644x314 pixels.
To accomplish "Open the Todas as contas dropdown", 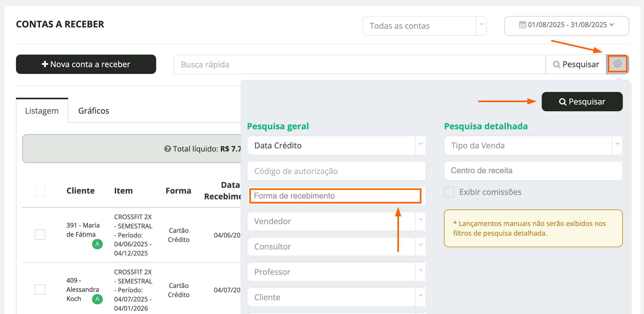I will click(424, 26).
